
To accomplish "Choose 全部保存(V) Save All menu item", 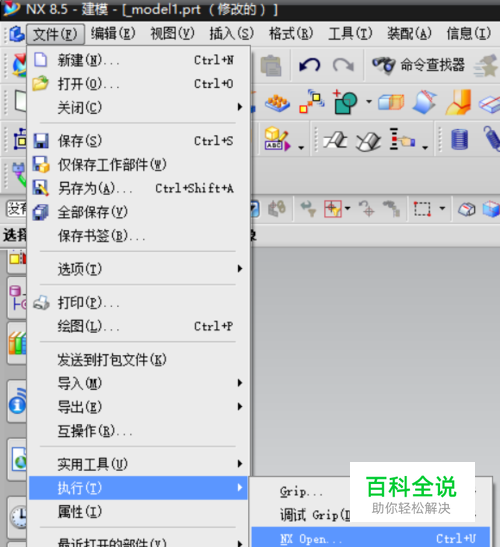I will pos(138,212).
